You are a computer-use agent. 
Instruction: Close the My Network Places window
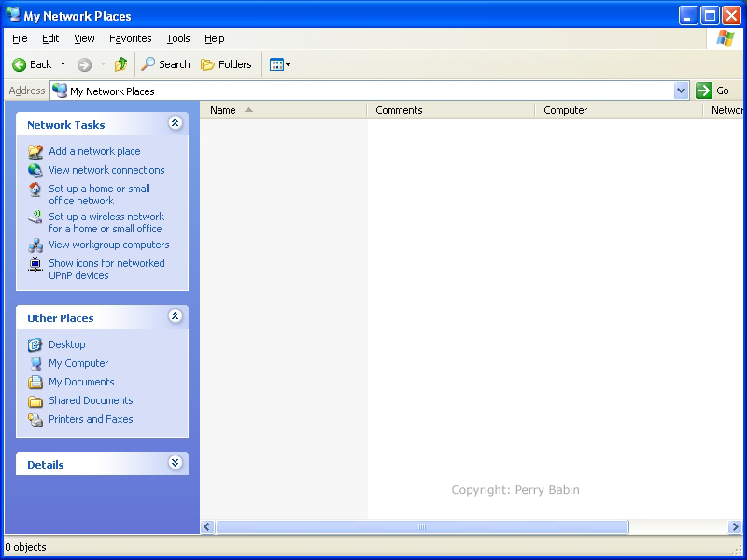point(731,16)
